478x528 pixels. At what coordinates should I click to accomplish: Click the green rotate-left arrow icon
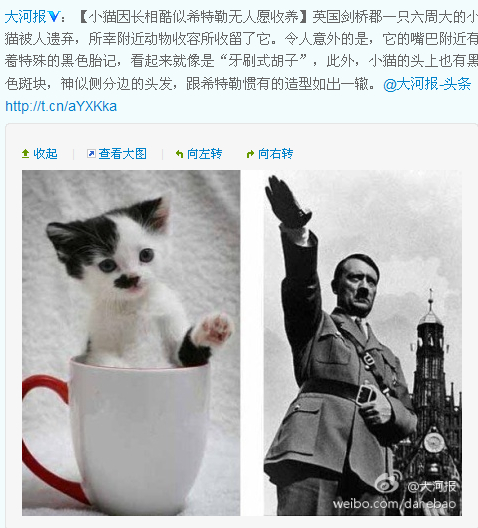pos(179,154)
